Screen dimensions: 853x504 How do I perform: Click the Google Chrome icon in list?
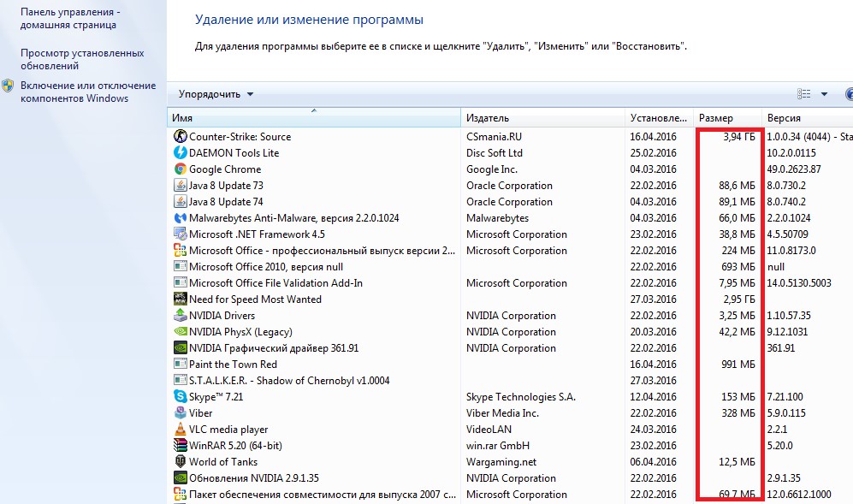pyautogui.click(x=180, y=169)
